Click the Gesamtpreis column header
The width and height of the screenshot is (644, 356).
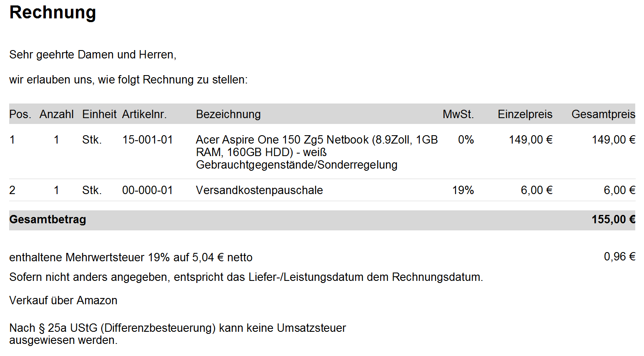click(x=603, y=114)
